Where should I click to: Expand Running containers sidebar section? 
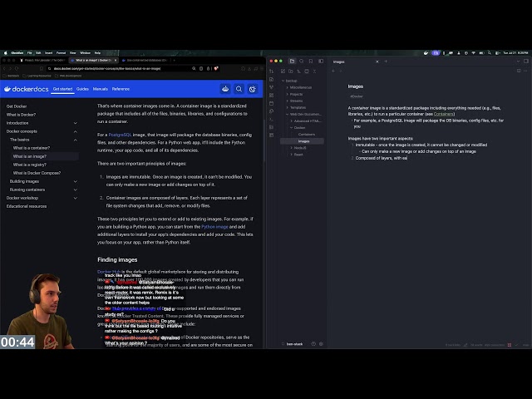tap(76, 190)
